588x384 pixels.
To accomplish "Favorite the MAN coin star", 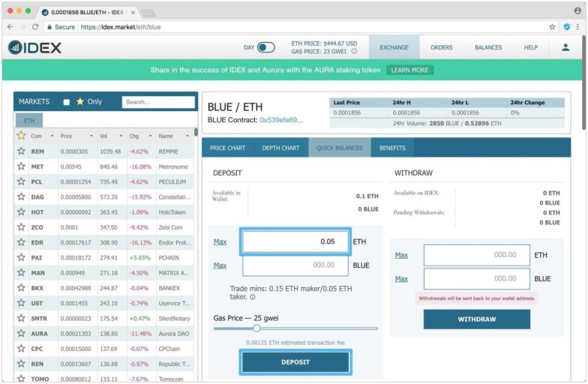I will [x=21, y=273].
